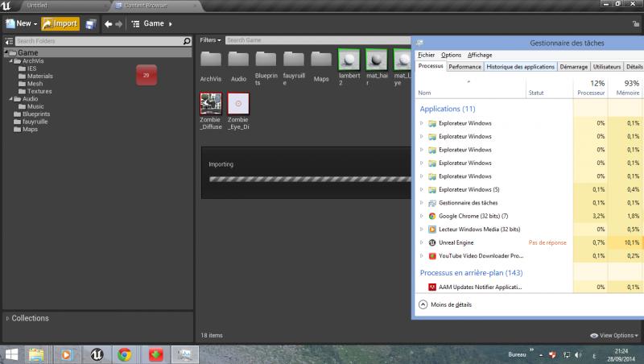The width and height of the screenshot is (644, 364).
Task: Go forward with the right arrow
Action: point(118,24)
